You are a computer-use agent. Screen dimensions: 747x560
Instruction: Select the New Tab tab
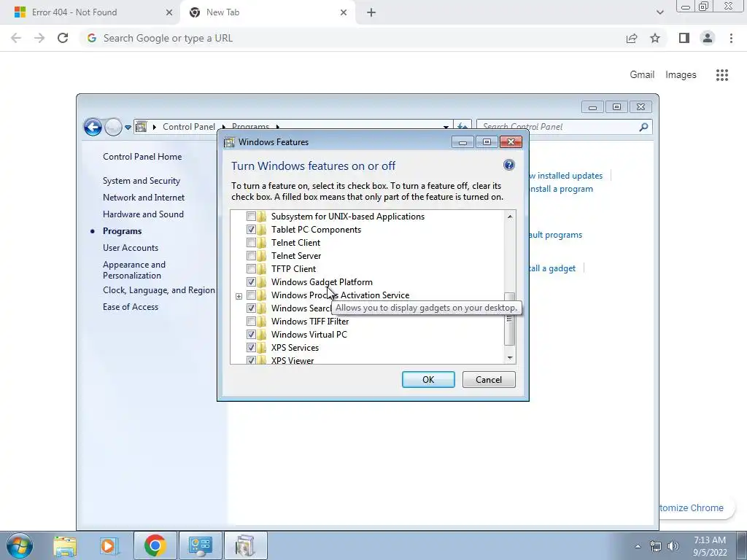point(268,12)
